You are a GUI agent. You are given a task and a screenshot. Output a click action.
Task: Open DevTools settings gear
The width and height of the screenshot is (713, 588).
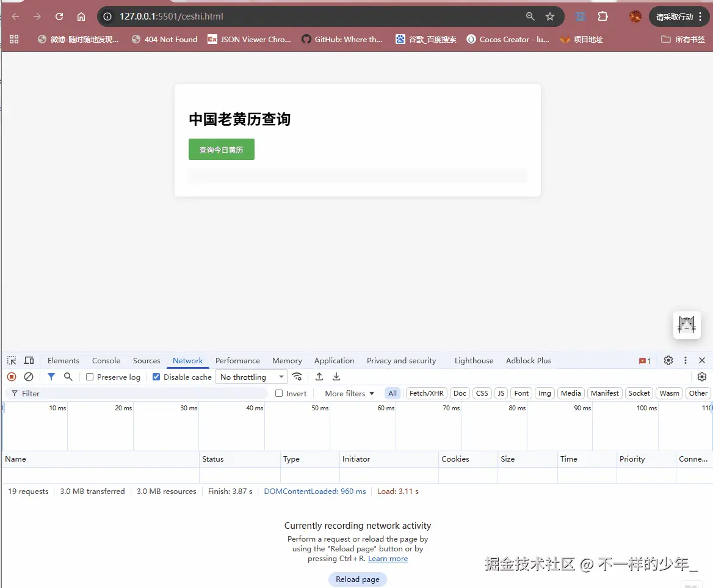pos(668,360)
